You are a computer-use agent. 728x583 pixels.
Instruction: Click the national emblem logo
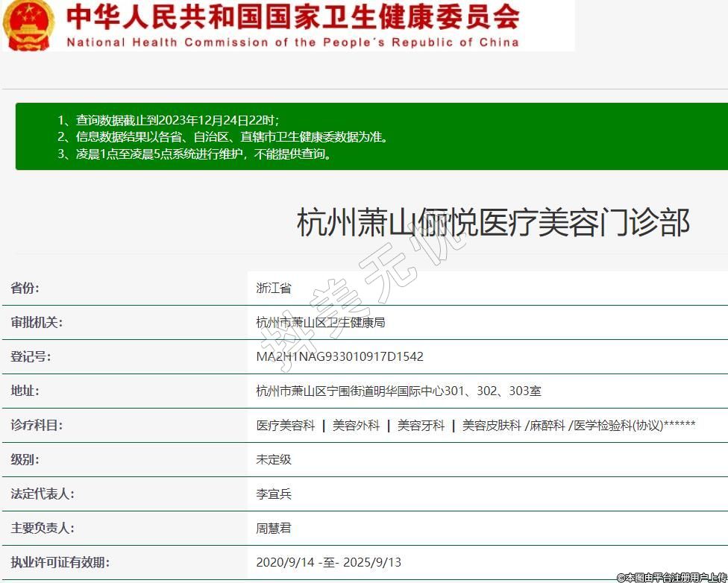(28, 24)
